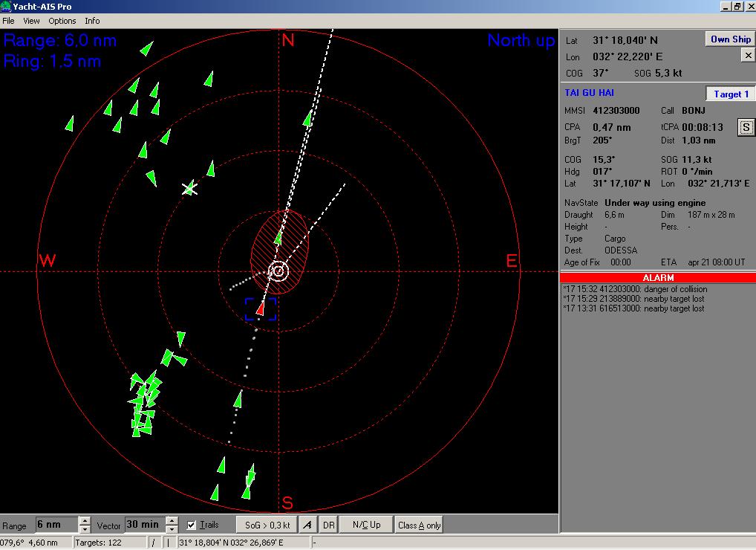Select alarm entry 412303000 danger of collision
The image size is (756, 550).
pyautogui.click(x=635, y=289)
